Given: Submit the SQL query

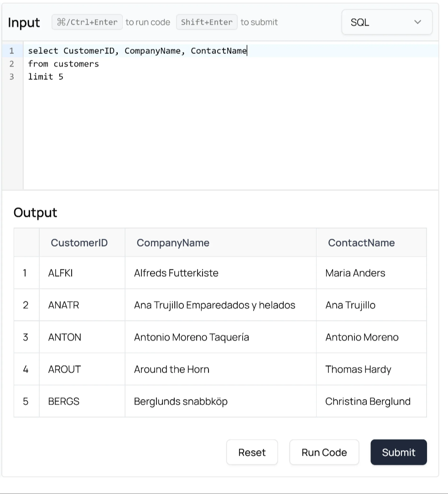Looking at the screenshot, I should (398, 452).
